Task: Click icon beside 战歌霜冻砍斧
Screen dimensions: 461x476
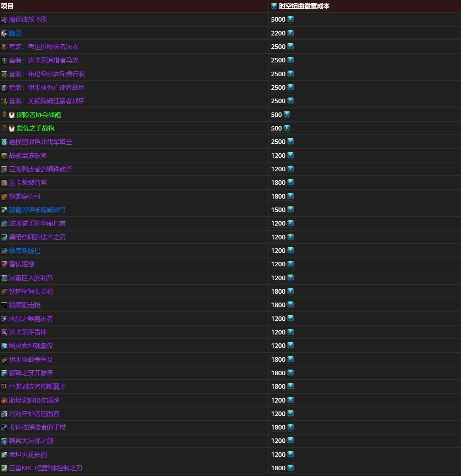Action: [x=4, y=156]
